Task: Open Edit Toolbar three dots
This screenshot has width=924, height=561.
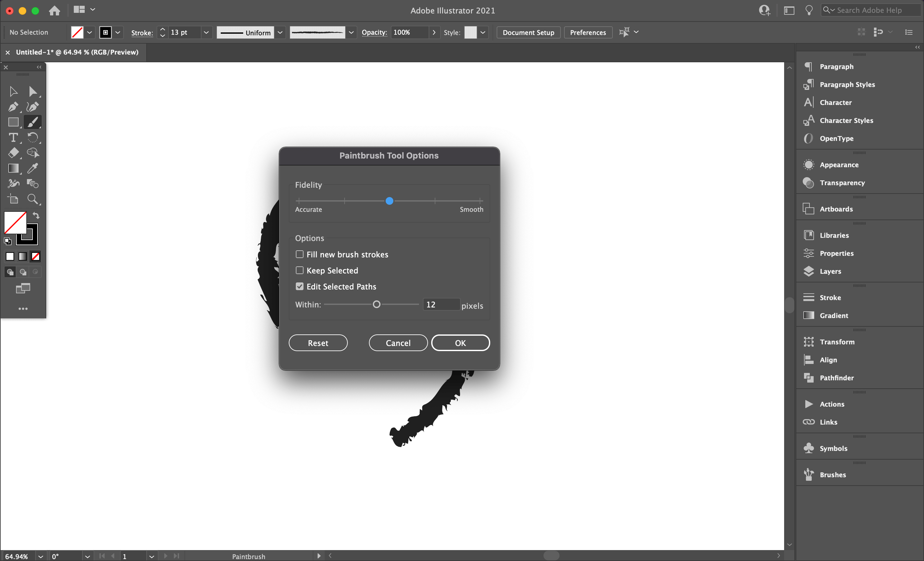Action: 23,309
